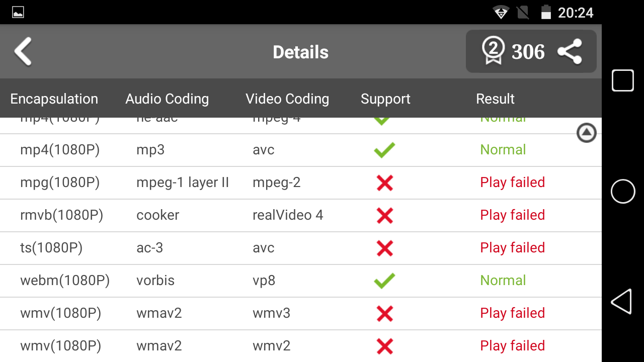Select the Encapsulation column header
This screenshot has width=644, height=362.
(54, 99)
